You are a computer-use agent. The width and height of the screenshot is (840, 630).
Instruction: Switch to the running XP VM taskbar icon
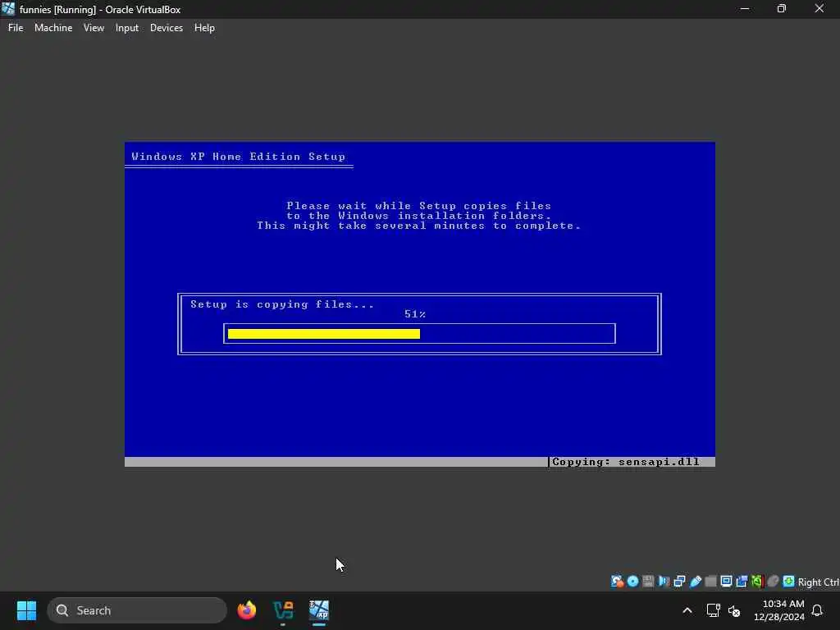[319, 610]
